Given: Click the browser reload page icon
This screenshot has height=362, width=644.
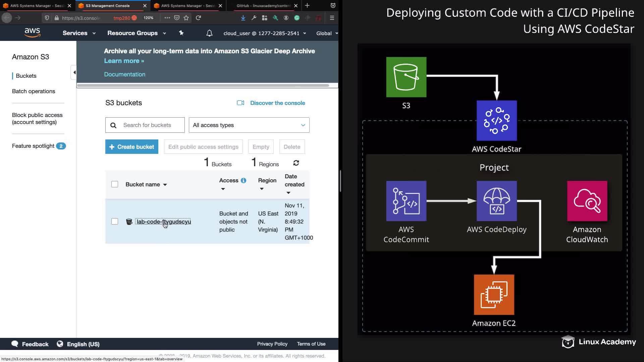Looking at the screenshot, I should point(198,18).
